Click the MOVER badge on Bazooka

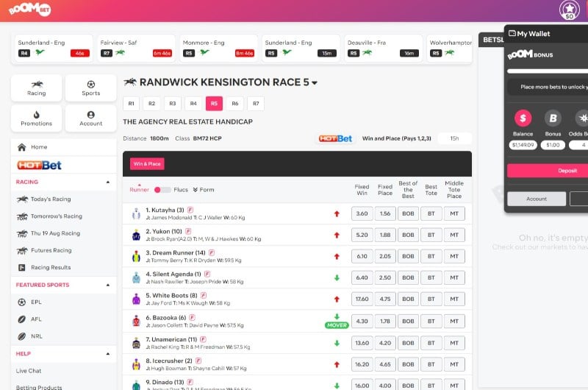click(337, 325)
